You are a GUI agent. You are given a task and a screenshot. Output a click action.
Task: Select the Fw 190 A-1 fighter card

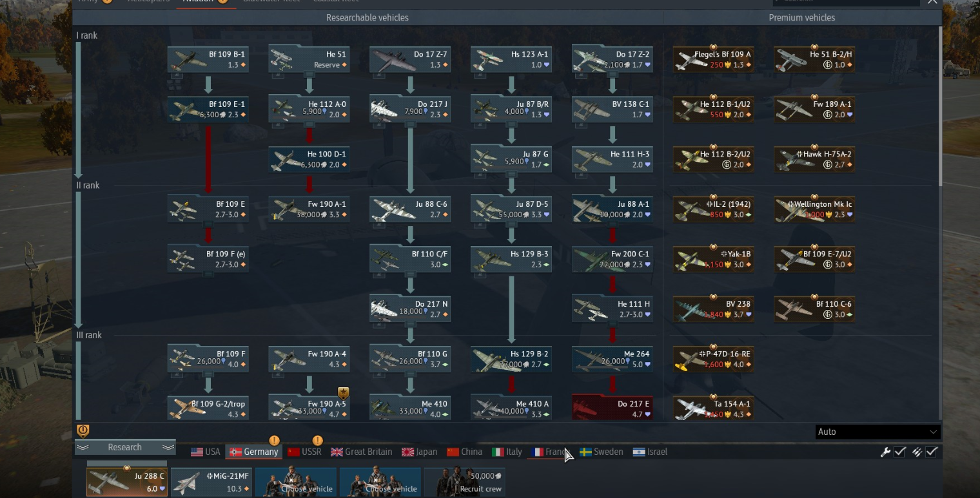(x=309, y=209)
